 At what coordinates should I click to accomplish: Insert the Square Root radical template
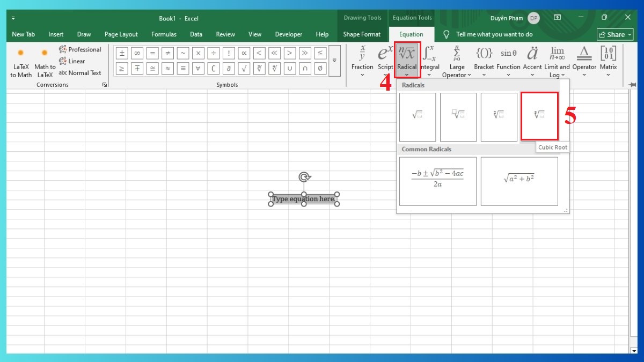[417, 116]
